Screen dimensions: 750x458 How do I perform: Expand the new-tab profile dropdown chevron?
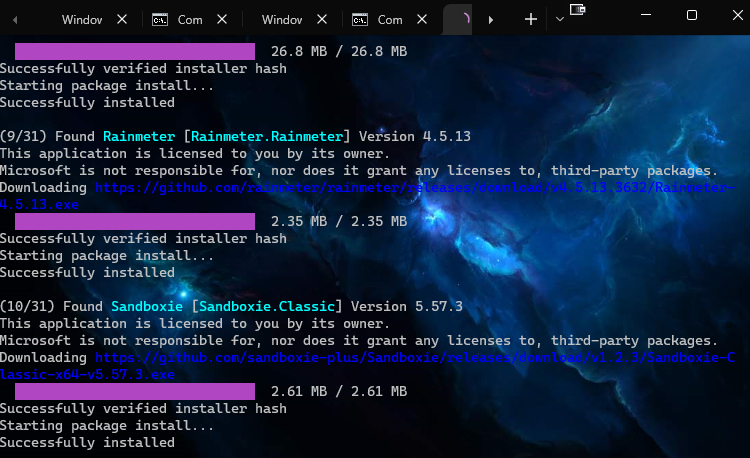coord(560,20)
